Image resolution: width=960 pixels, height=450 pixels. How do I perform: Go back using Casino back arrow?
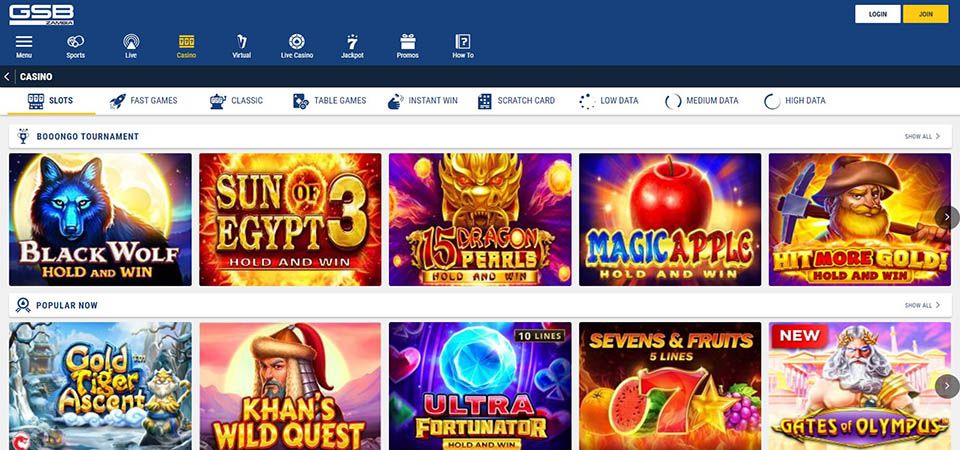(7, 77)
